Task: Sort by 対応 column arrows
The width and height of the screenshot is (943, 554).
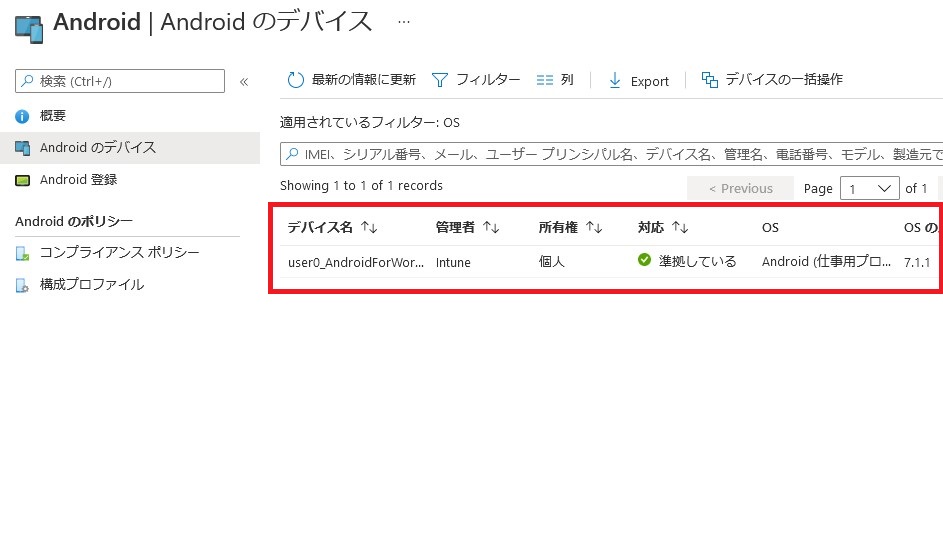Action: tap(680, 227)
